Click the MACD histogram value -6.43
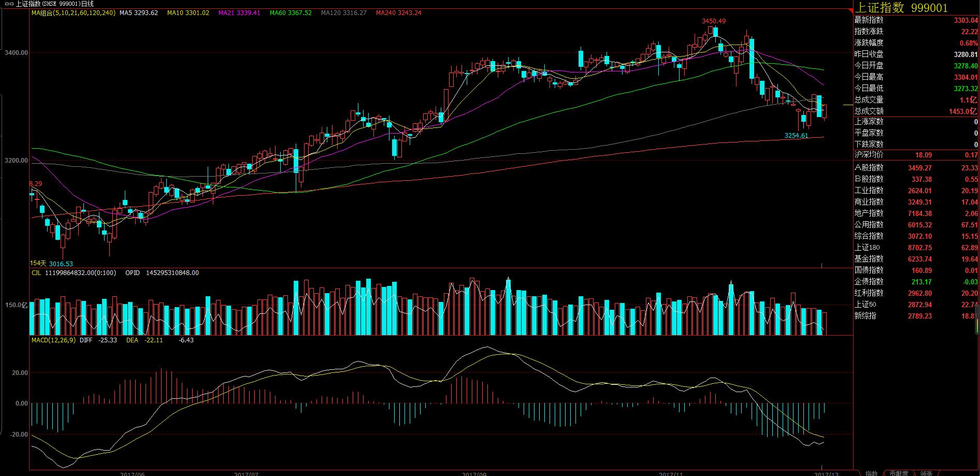This screenshot has height=476, width=980. [186, 340]
